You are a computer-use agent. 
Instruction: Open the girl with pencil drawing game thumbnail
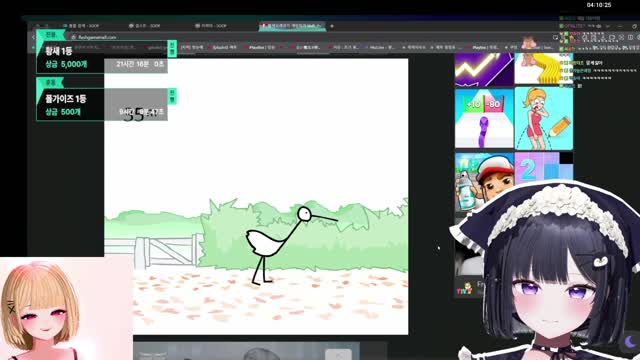544,118
